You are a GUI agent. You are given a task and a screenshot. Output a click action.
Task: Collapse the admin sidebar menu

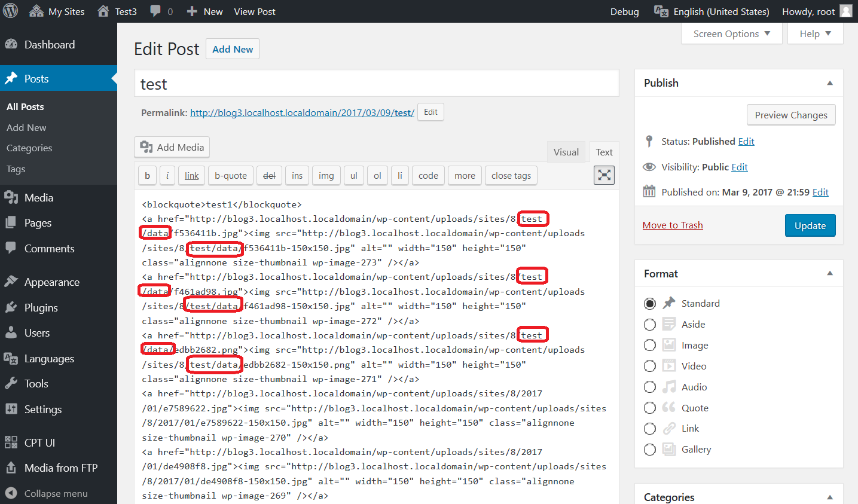pos(59,494)
